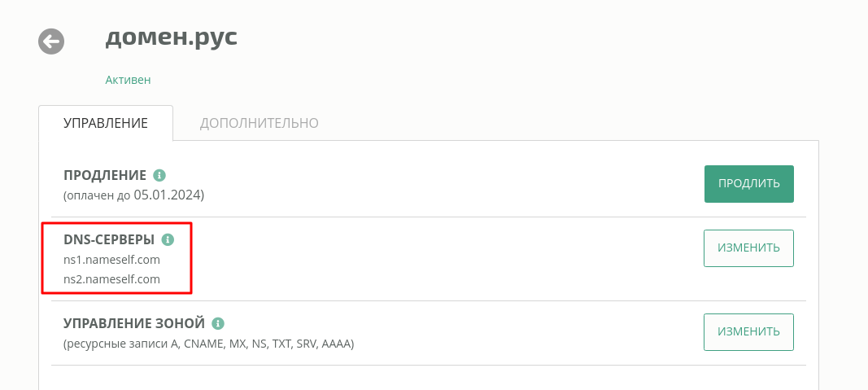Renew the domain with the ПРОДЛИТЬ button
This screenshot has height=390, width=868.
[x=749, y=184]
